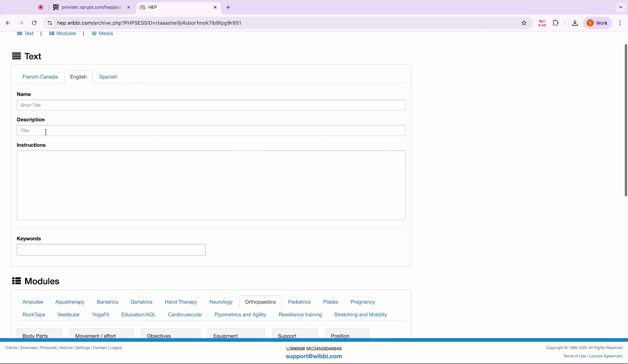Open Settings link in footer
628x364 pixels.
pos(83,348)
